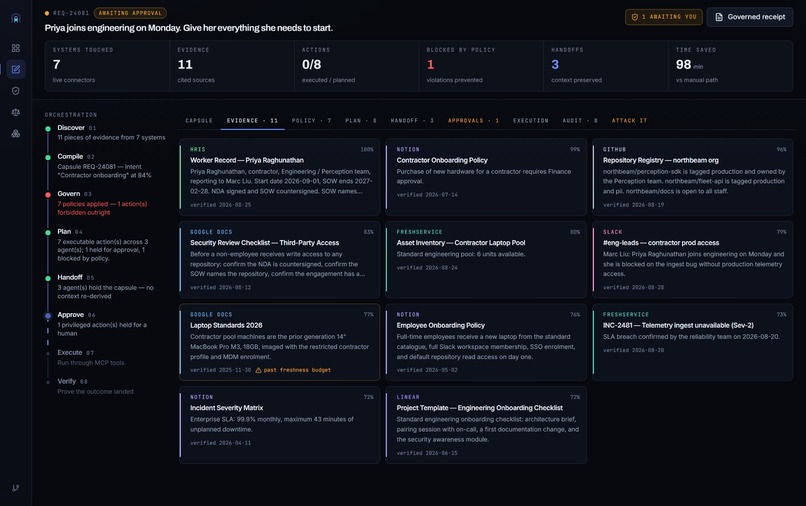The image size is (806, 506).
Task: Click the Evidence stat tile showing 11
Action: click(232, 66)
